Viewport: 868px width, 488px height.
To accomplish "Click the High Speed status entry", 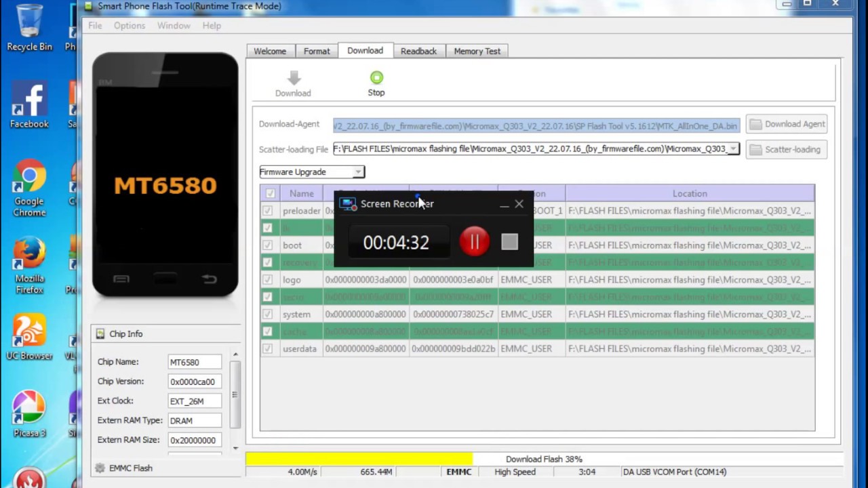I will (515, 472).
